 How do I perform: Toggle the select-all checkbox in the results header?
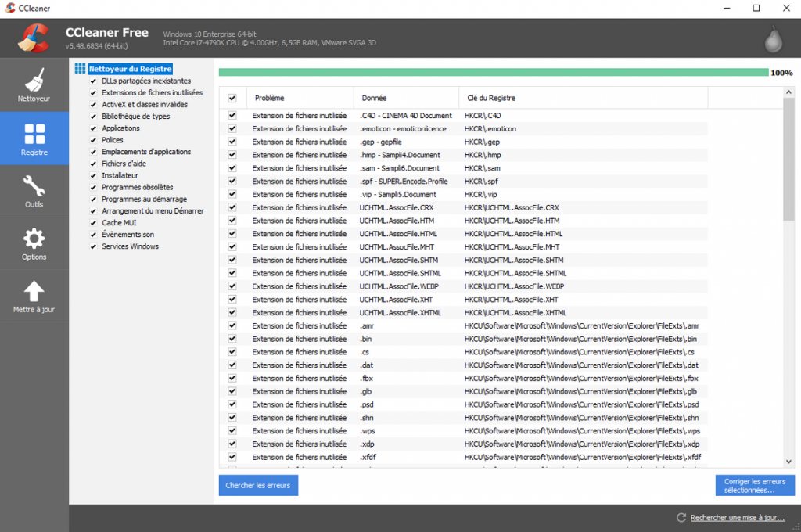(x=232, y=97)
